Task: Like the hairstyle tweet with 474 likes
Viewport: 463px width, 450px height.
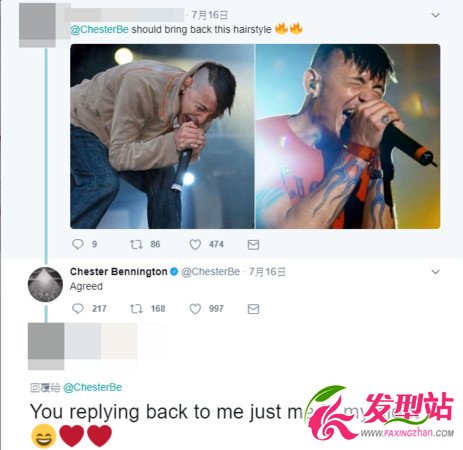Action: (195, 245)
